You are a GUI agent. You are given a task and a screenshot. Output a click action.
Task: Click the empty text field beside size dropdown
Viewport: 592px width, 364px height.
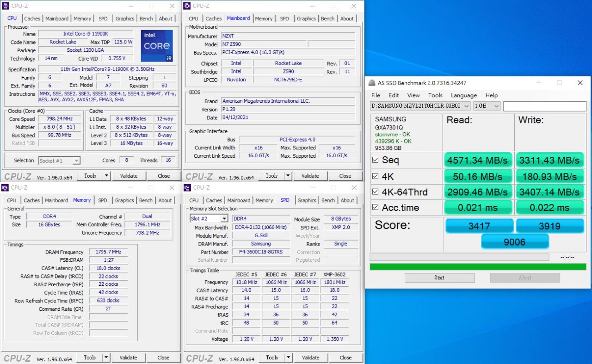[x=545, y=106]
